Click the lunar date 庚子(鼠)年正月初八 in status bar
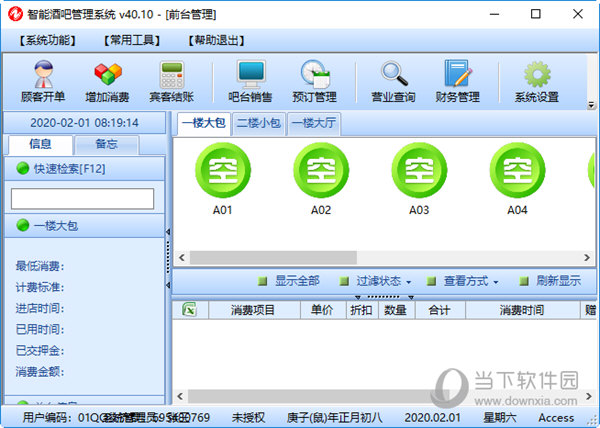This screenshot has width=600, height=428. click(x=334, y=417)
